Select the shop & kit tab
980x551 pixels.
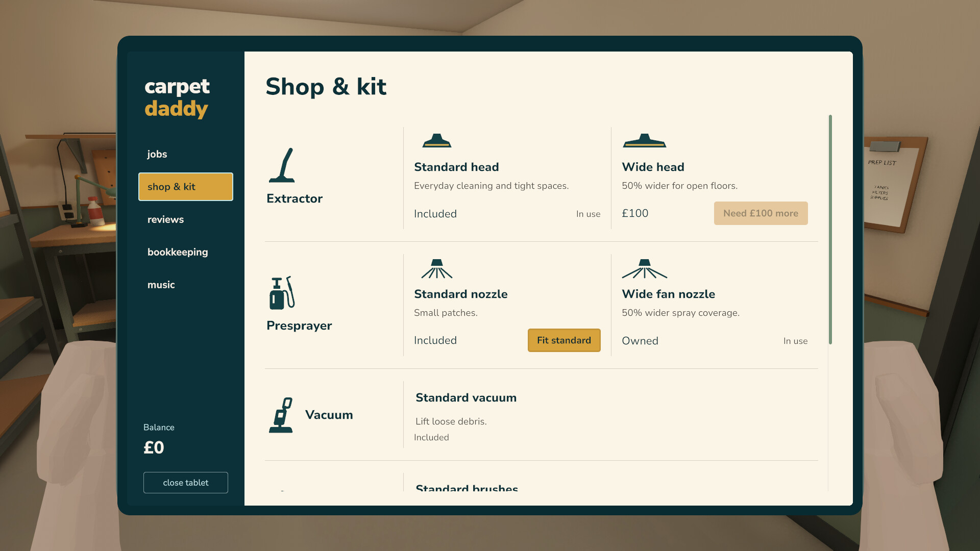pos(186,187)
